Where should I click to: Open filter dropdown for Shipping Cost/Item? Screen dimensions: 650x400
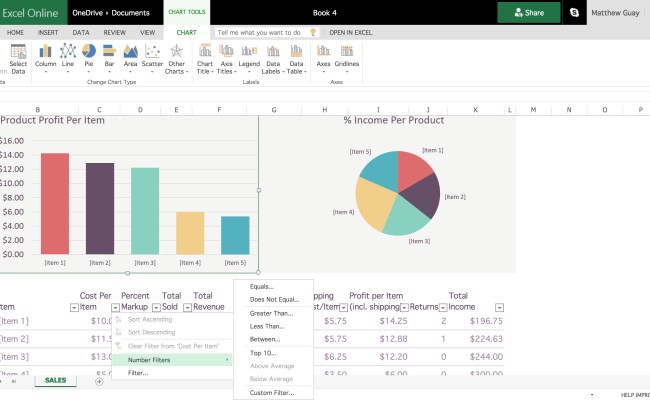point(343,308)
